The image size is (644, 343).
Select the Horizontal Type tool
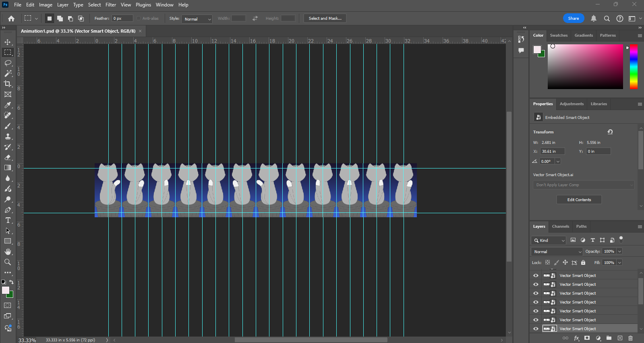pyautogui.click(x=8, y=220)
